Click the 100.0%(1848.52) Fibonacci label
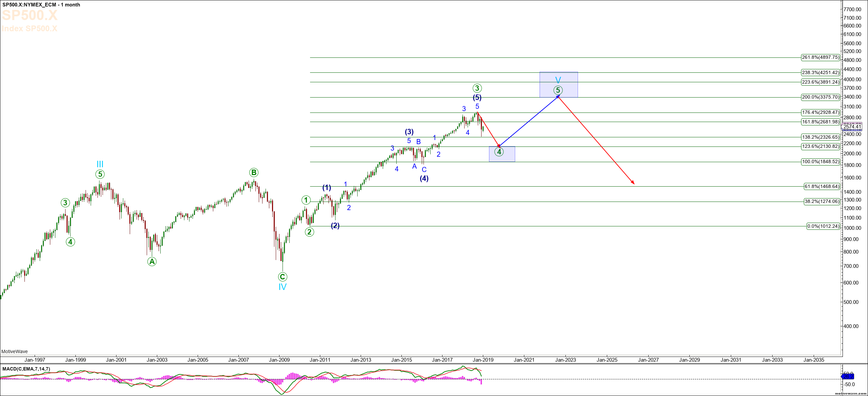 (x=820, y=162)
